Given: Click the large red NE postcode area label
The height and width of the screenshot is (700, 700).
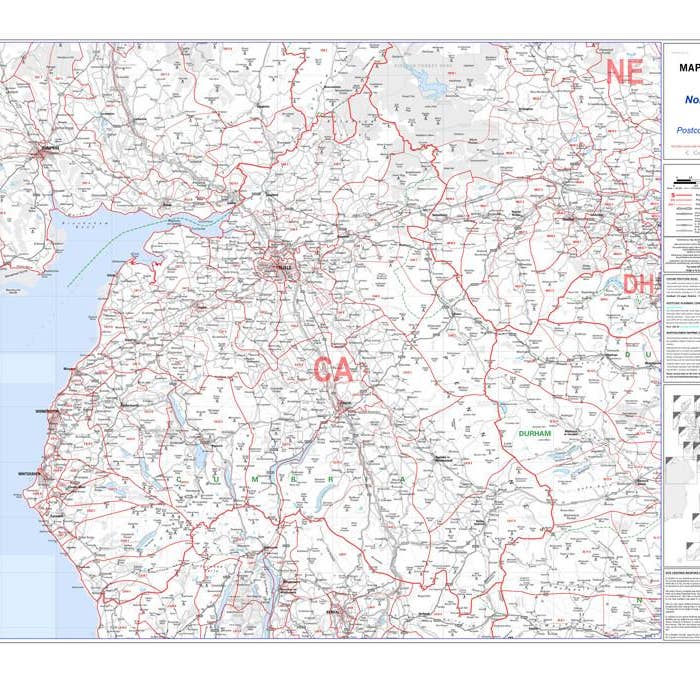Looking at the screenshot, I should tap(625, 72).
